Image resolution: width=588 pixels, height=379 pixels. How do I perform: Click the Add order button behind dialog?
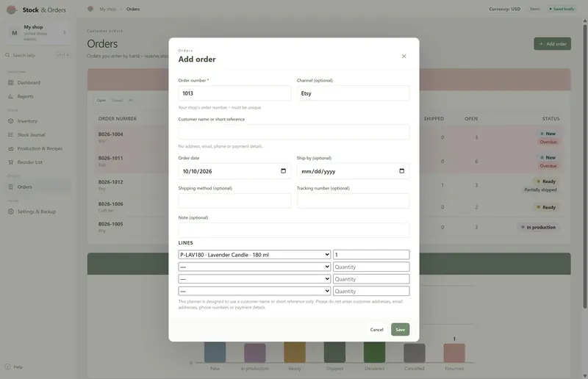[x=553, y=44]
